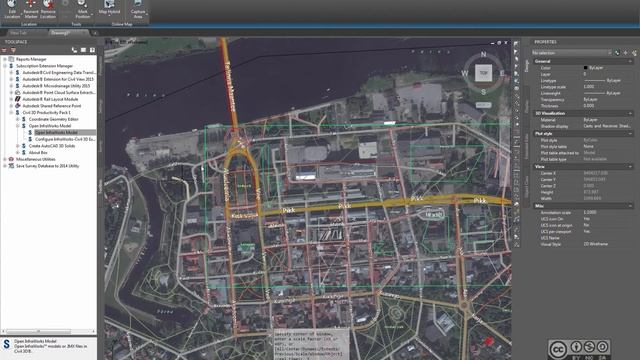Click the Toolspace horizontal scrollbar
640x360 pixels.
(48, 331)
